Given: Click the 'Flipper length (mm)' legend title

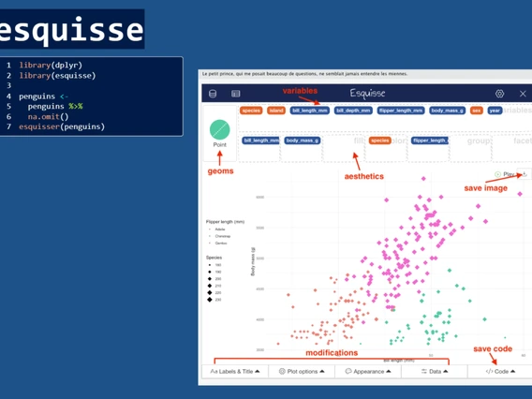Looking at the screenshot, I should tap(226, 222).
